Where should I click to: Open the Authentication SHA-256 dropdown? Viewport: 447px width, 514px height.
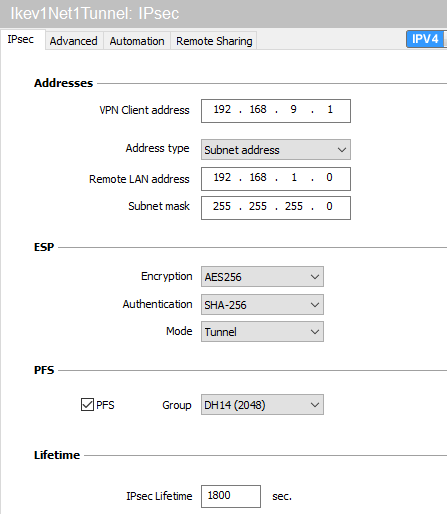click(x=262, y=305)
